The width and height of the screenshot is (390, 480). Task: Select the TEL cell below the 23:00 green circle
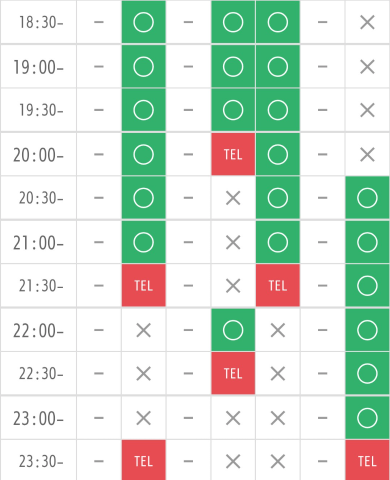pos(367,461)
